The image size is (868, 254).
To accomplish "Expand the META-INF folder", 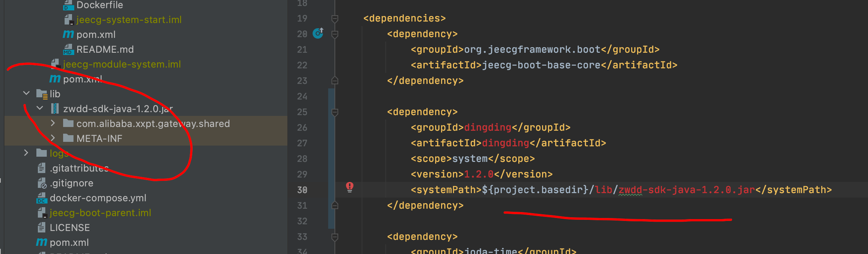I will [x=53, y=138].
